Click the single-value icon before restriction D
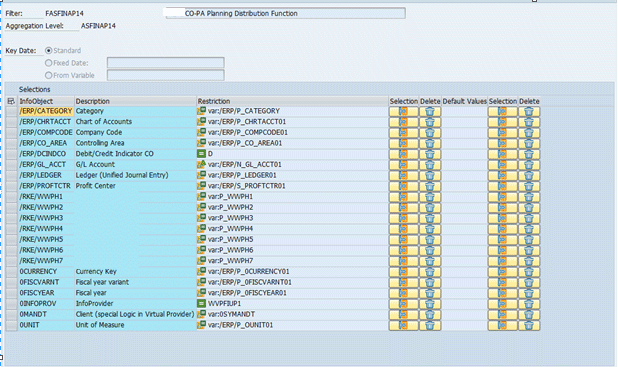Screen dimensions: 618x367 [201, 154]
